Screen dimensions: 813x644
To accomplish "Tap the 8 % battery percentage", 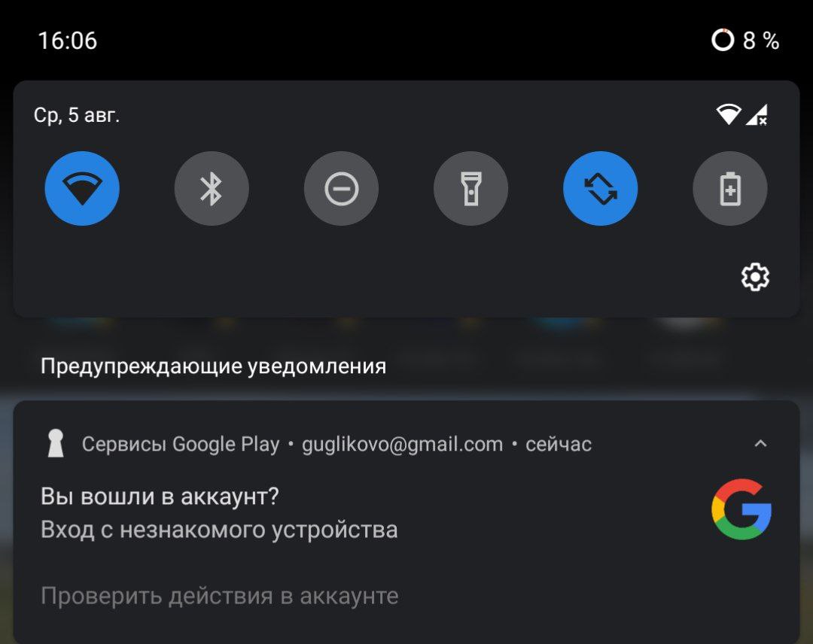I will click(x=761, y=41).
